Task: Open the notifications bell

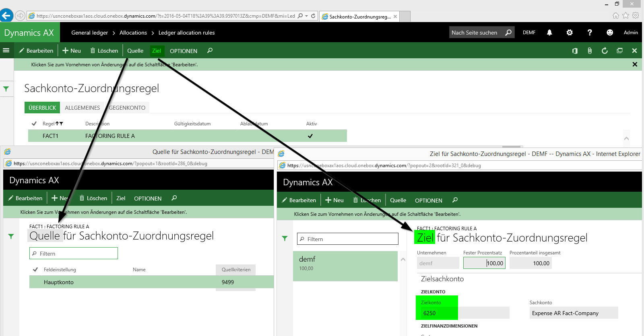Action: point(549,33)
